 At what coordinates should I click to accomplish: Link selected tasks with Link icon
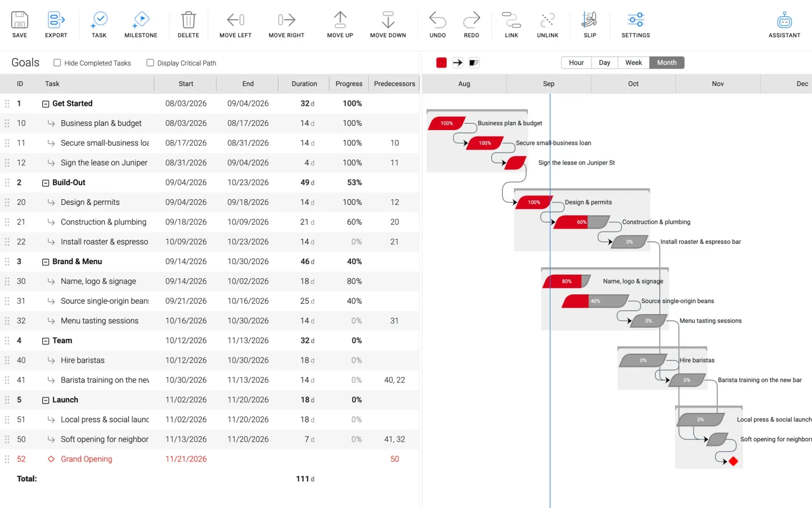point(512,20)
